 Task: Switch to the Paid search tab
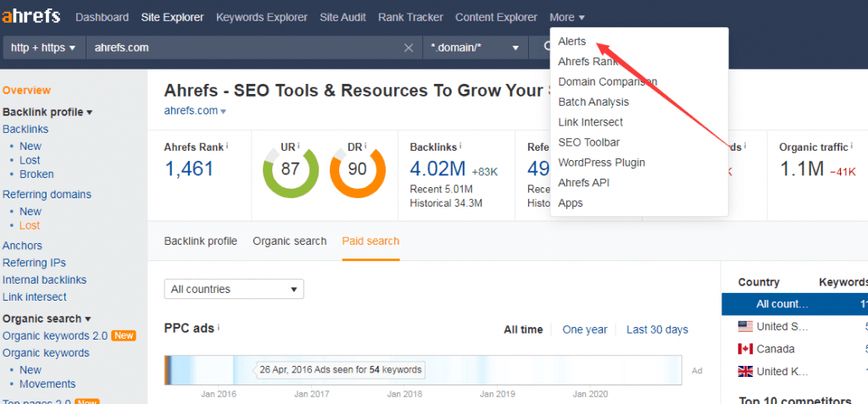coord(370,241)
